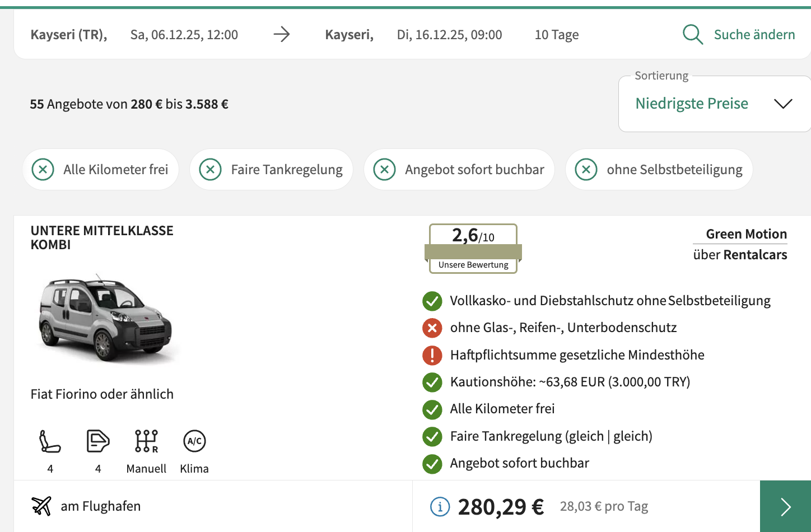The height and width of the screenshot is (532, 811).
Task: Click the seat icon above 4
Action: (50, 441)
